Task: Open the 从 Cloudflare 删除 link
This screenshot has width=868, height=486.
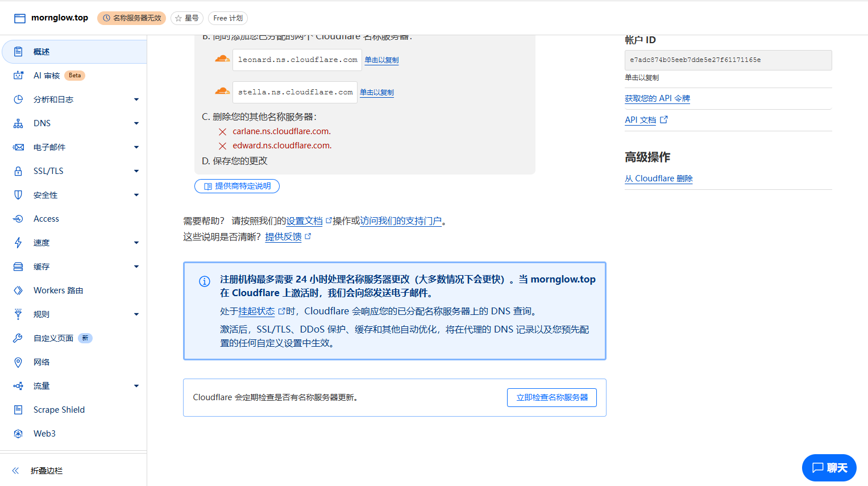Action: coord(658,178)
